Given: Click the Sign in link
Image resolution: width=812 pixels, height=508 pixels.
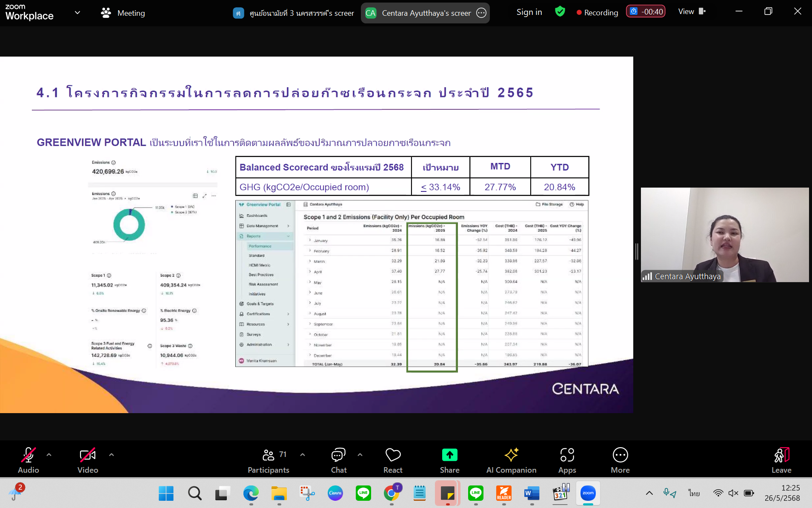Looking at the screenshot, I should coord(529,12).
